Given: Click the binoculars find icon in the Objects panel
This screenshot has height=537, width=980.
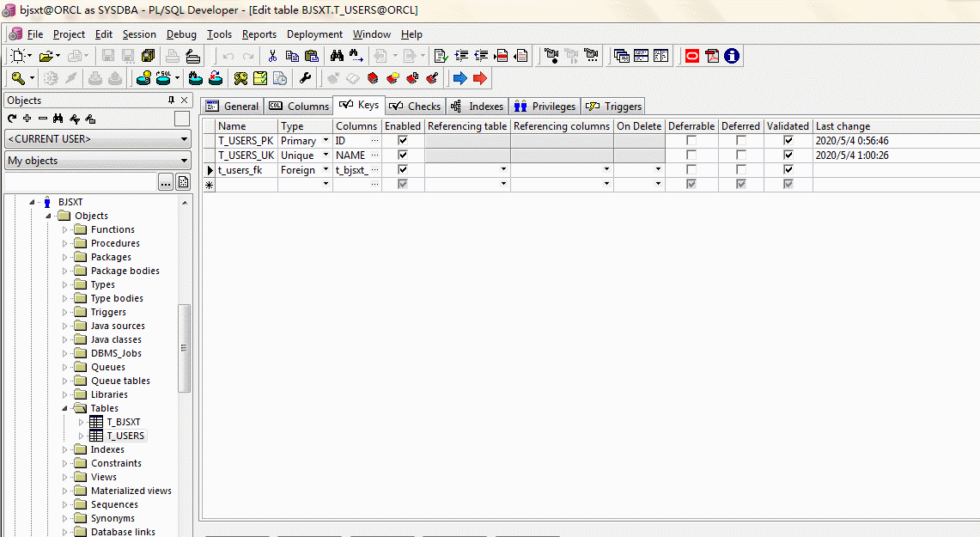Looking at the screenshot, I should point(58,119).
